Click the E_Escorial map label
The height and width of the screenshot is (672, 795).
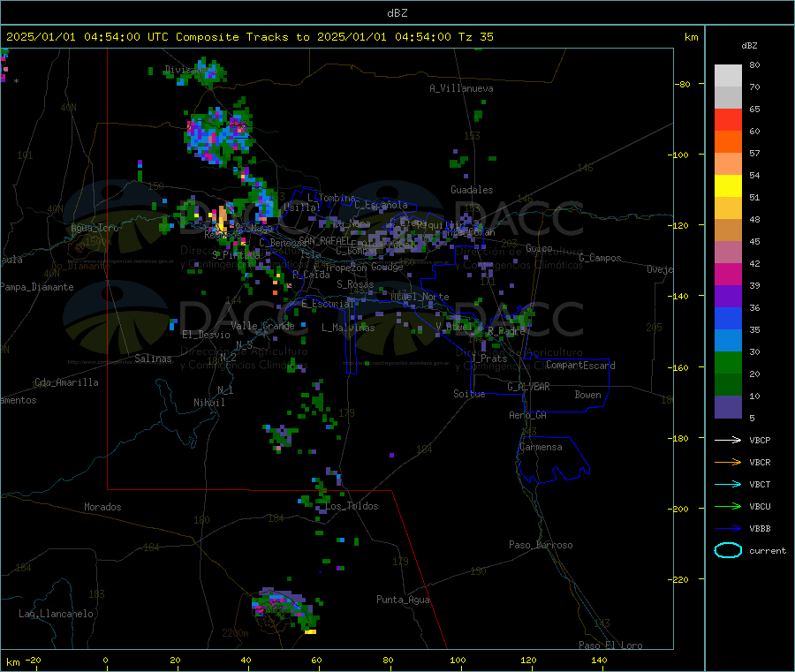click(328, 304)
